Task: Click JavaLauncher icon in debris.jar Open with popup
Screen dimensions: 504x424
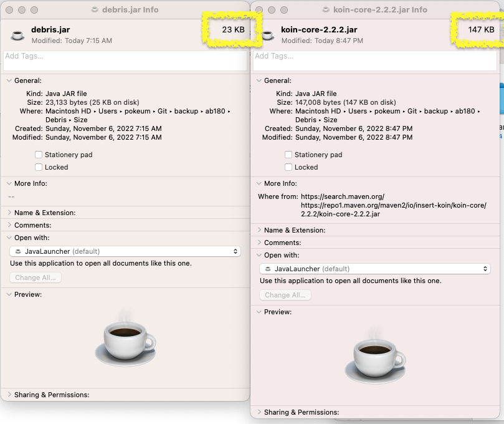Action: 18,251
